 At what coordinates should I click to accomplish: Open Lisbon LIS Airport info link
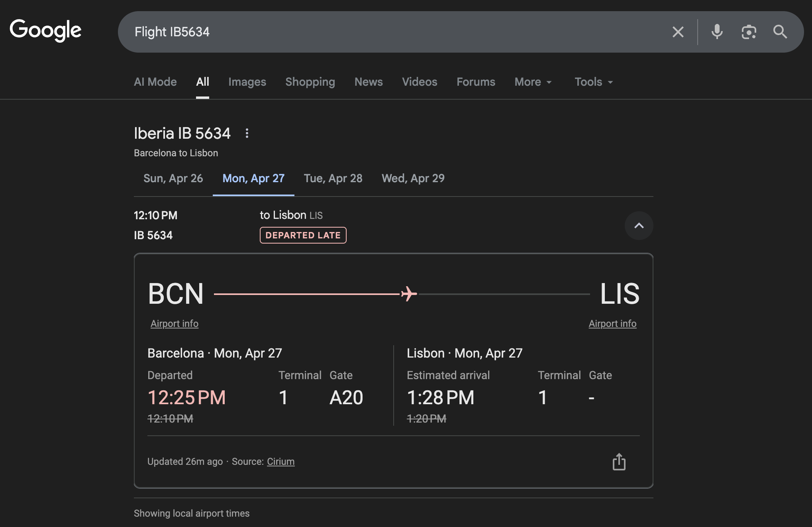(612, 324)
